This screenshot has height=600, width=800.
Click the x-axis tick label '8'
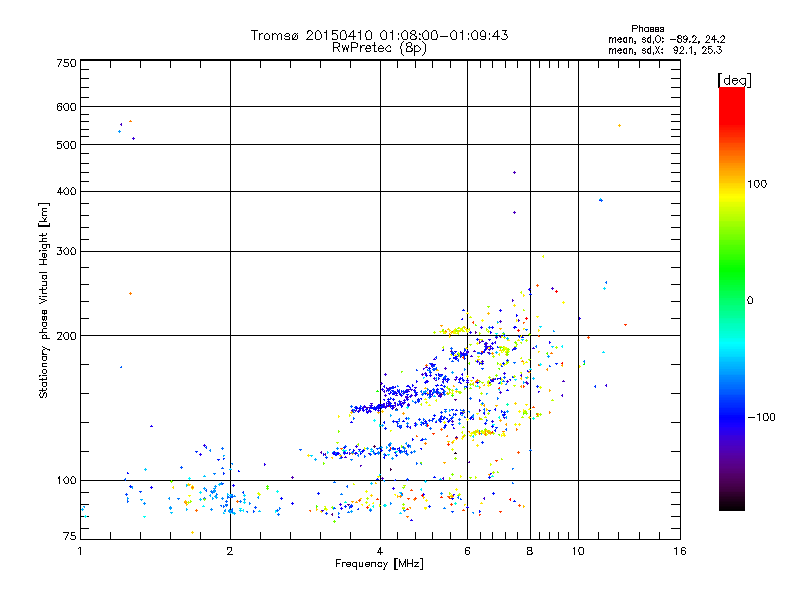(530, 551)
